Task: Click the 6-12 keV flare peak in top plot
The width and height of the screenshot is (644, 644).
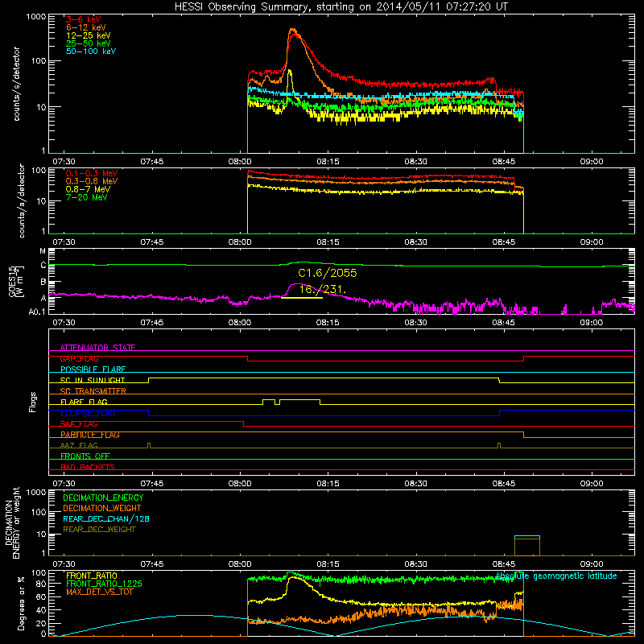Action: 292,30
